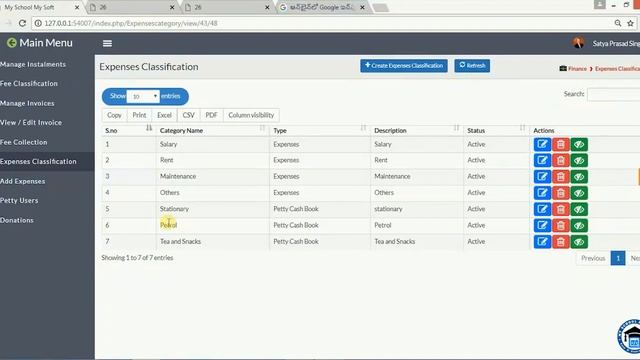
Task: Click the Main Menu heading
Action: click(x=46, y=43)
